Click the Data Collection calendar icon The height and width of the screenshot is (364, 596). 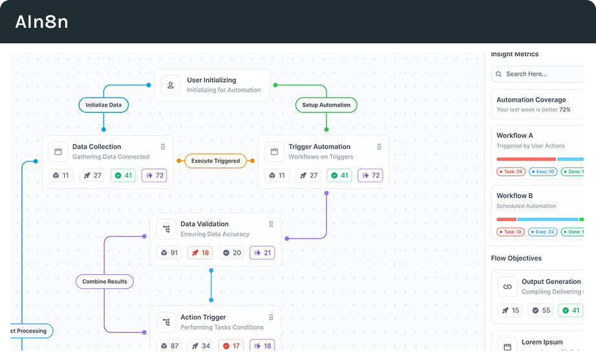(58, 152)
